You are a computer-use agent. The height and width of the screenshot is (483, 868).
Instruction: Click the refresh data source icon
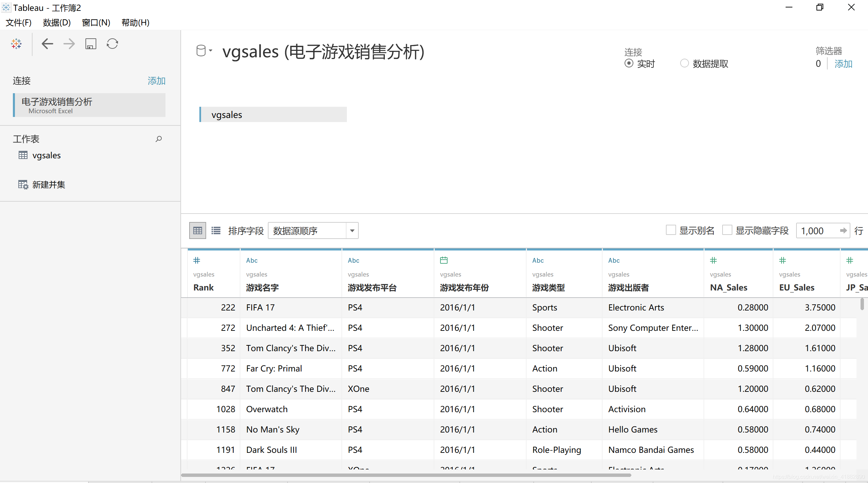click(112, 44)
